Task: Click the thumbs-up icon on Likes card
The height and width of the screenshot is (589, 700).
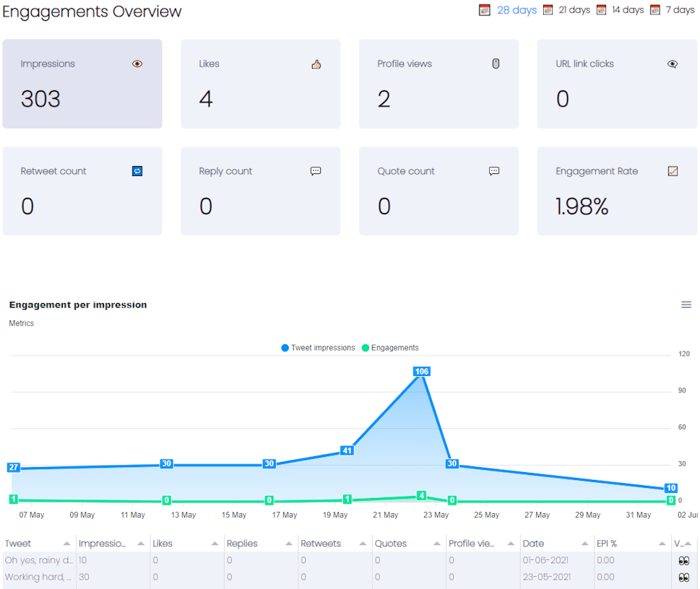Action: [x=316, y=64]
